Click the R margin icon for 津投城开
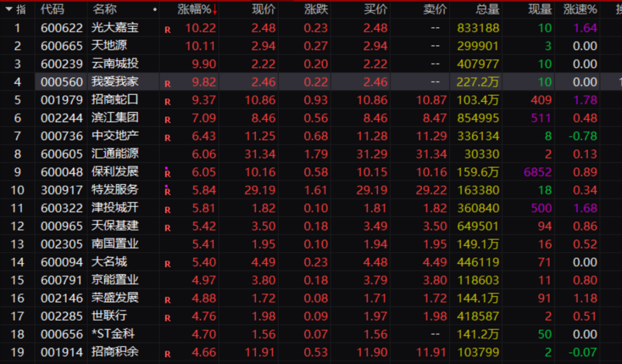Viewport: 622px width, 364px height. click(x=168, y=210)
